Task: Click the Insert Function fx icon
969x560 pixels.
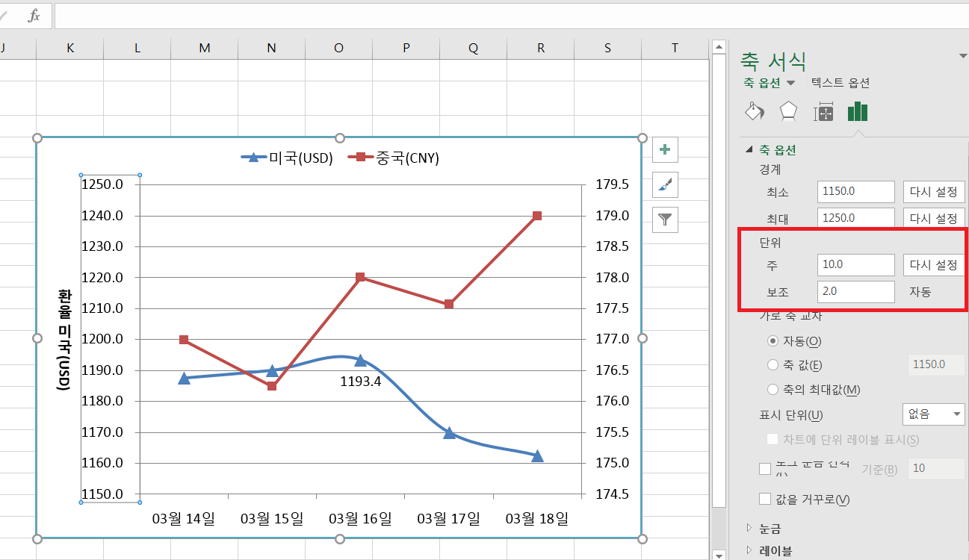Action: 34,16
